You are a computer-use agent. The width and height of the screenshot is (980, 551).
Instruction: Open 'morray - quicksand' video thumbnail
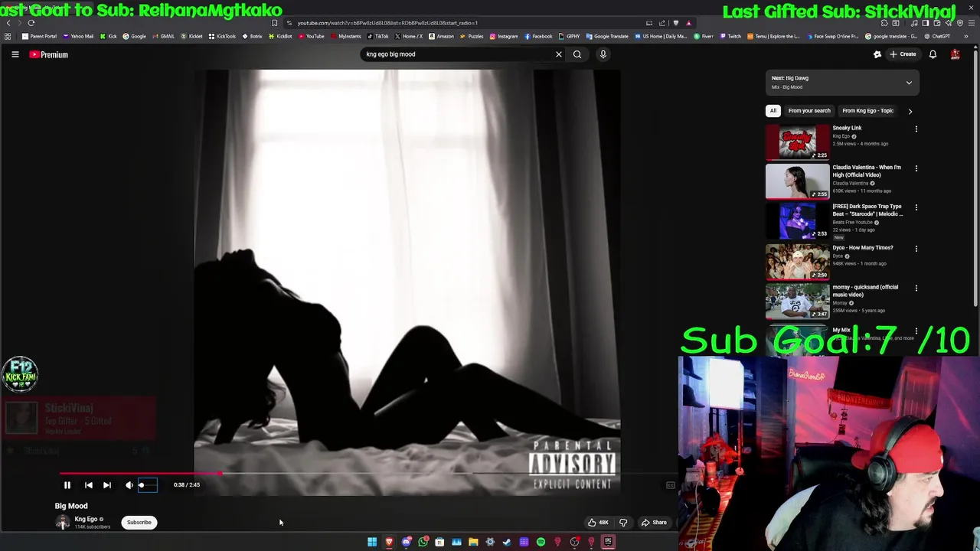(797, 301)
